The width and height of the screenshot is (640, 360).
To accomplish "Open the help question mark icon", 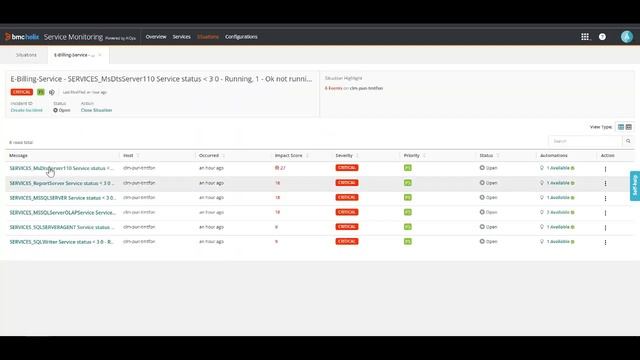I will pos(602,37).
